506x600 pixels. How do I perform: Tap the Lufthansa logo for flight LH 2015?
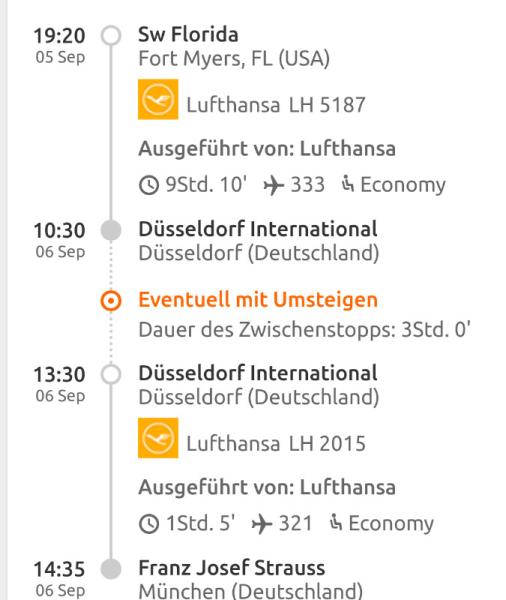click(x=158, y=438)
